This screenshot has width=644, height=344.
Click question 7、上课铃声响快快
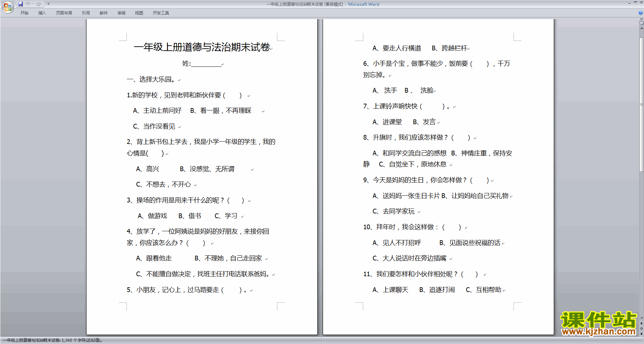click(x=390, y=106)
